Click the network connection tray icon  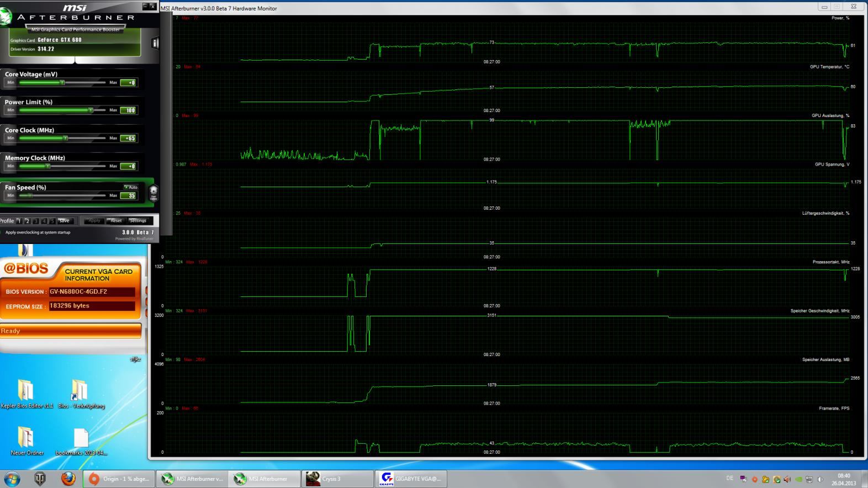[x=809, y=479]
